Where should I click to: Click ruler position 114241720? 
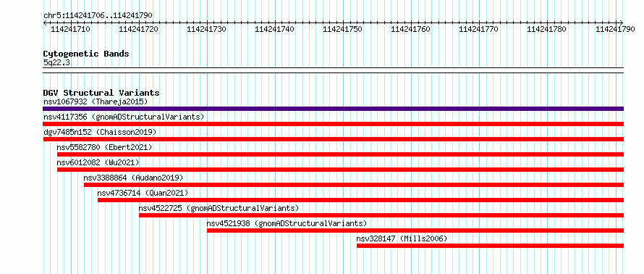[x=138, y=29]
